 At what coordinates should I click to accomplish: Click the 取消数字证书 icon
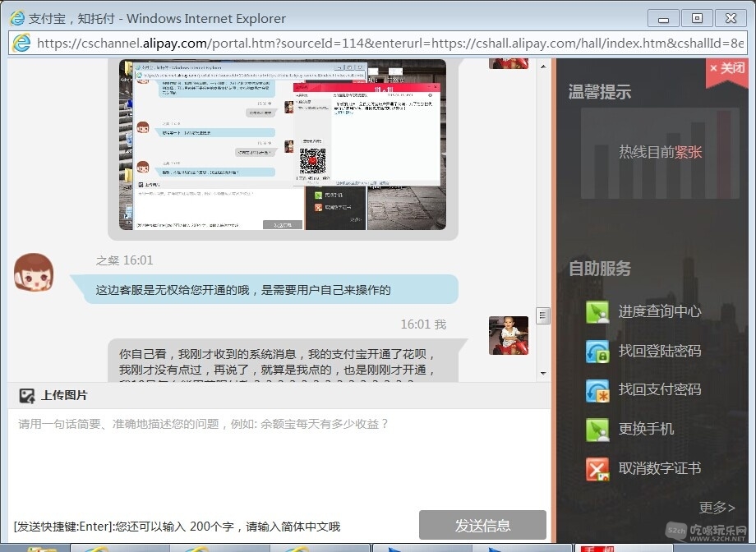[597, 469]
